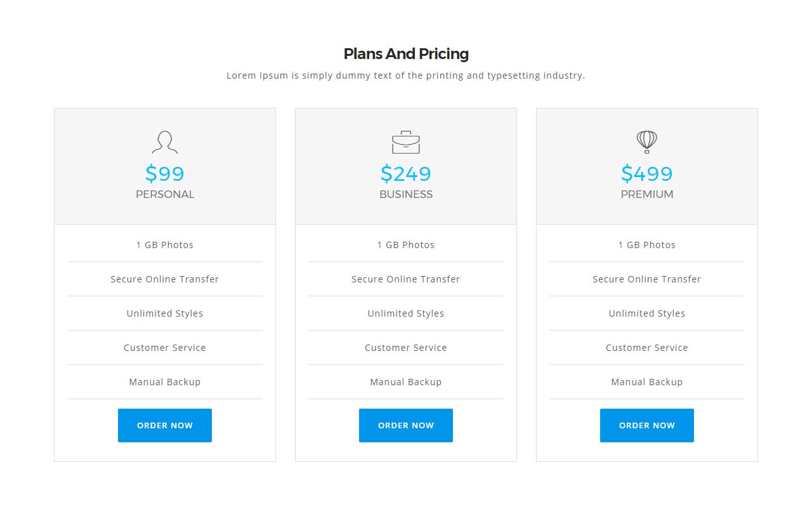Click the BUSINESS plan label
The image size is (812, 507).
[x=406, y=194]
